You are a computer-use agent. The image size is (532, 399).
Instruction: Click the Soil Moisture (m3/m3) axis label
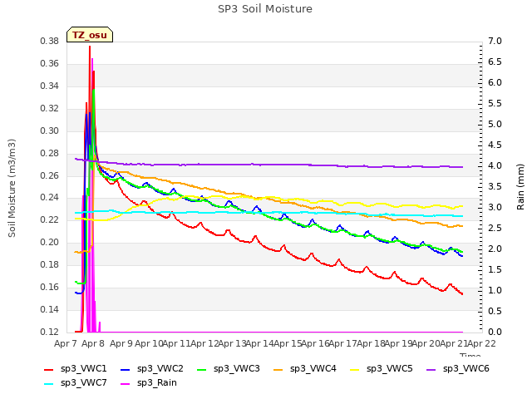pyautogui.click(x=12, y=188)
